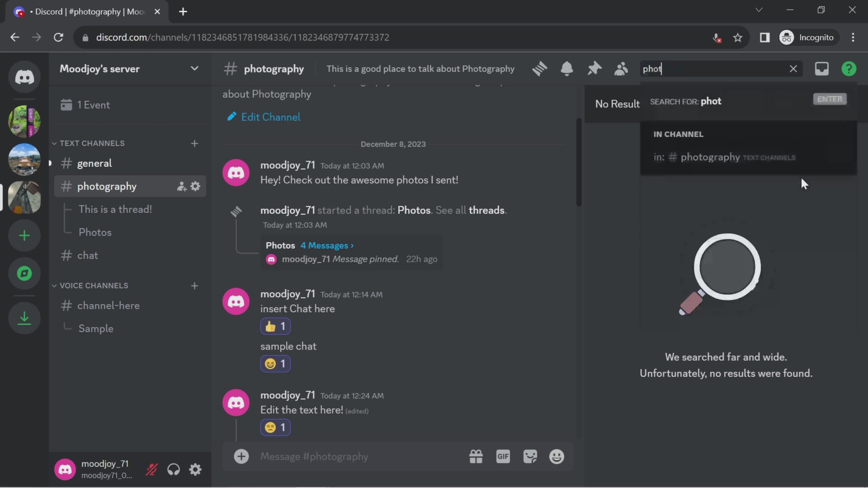
Task: Clear the search input field
Action: click(793, 68)
